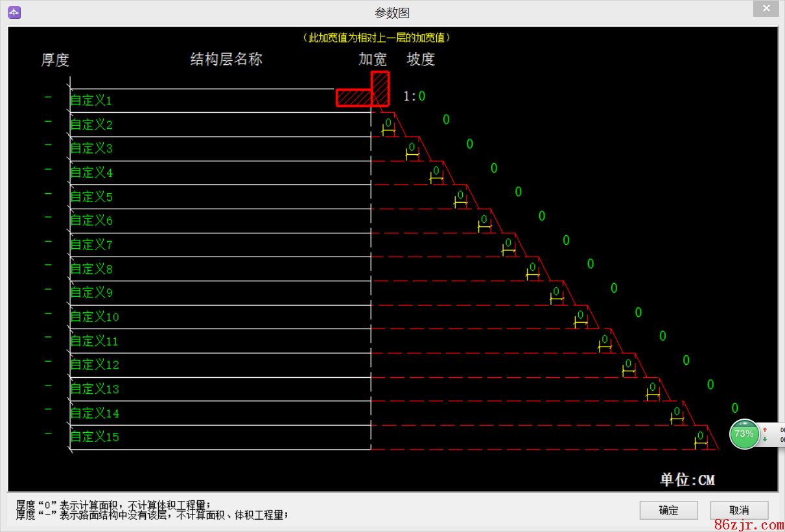Select the 自定义1 layer name
This screenshot has width=785, height=532.
[91, 100]
